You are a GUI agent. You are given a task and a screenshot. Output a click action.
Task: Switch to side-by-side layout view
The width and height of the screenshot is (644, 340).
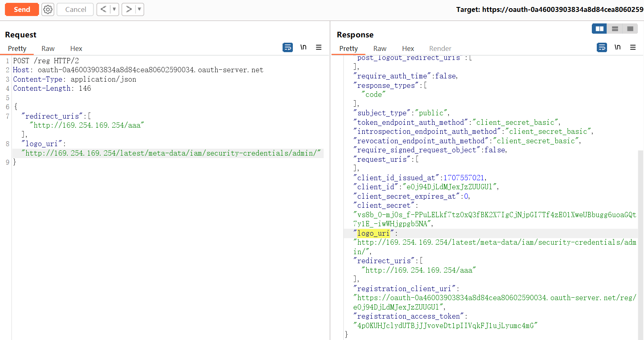[600, 29]
